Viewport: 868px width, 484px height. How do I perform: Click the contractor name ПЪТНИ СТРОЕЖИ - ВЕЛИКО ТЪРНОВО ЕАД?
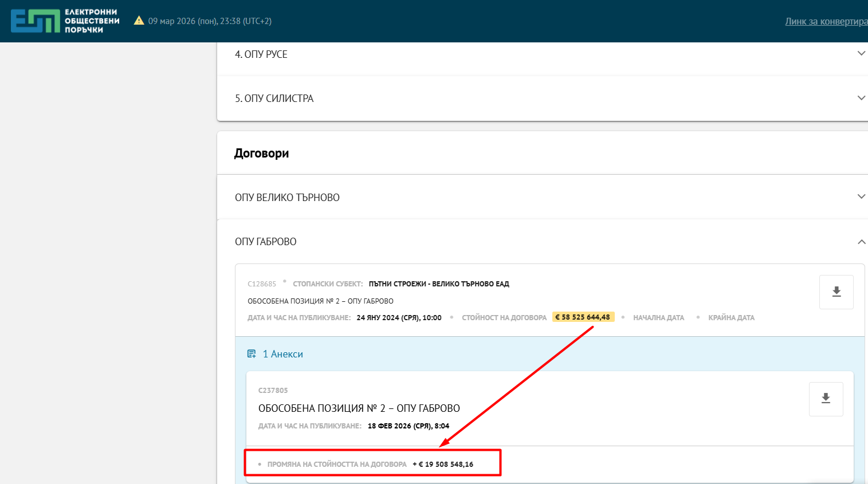(439, 284)
